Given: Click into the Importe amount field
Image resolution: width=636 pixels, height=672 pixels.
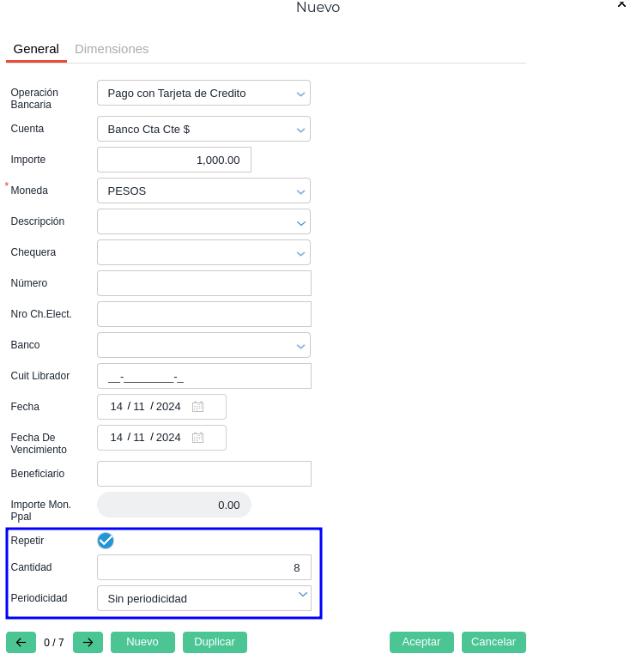Looking at the screenshot, I should pos(174,160).
